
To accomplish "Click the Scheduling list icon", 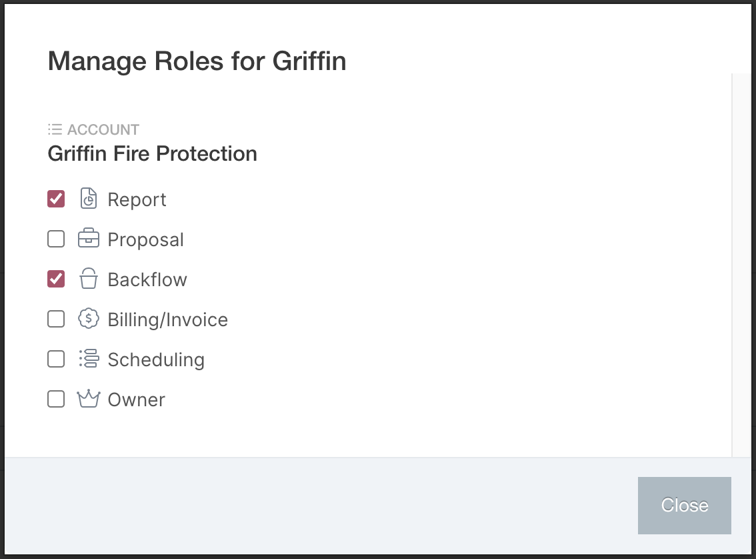I will [89, 358].
